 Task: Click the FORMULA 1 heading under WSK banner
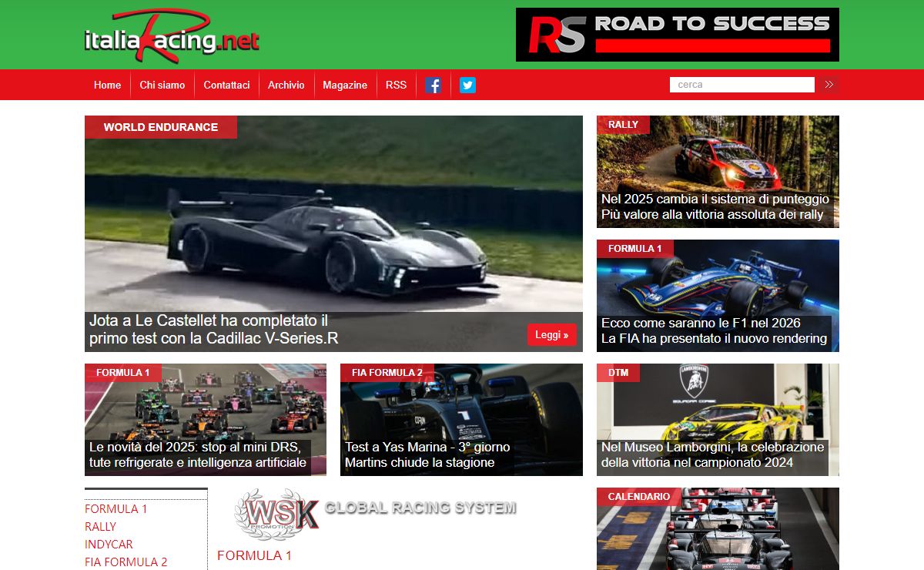point(254,555)
